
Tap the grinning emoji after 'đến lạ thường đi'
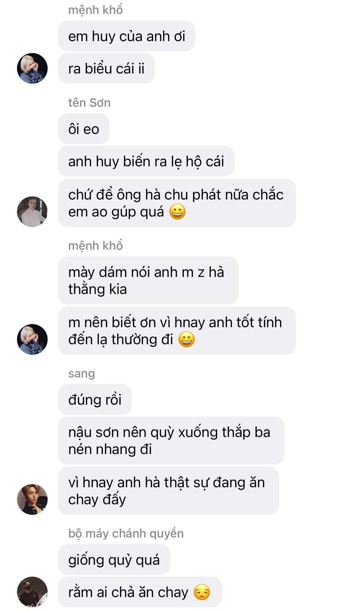pyautogui.click(x=186, y=339)
